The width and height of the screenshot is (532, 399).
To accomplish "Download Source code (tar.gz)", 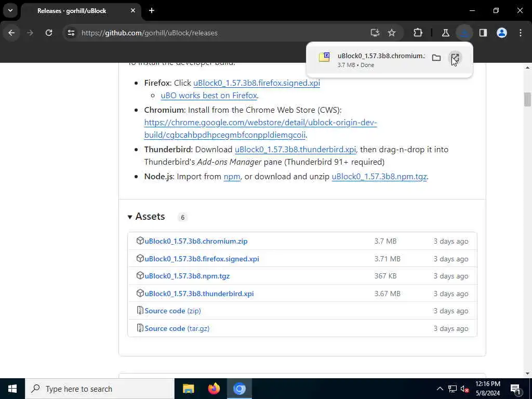I will click(177, 329).
